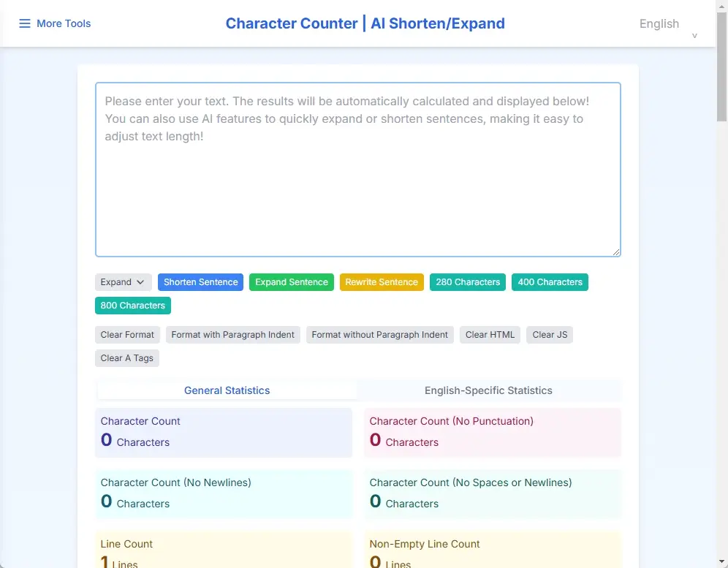Apply Format without Paragraph Indent
Screen dimensions: 728x568
379,335
